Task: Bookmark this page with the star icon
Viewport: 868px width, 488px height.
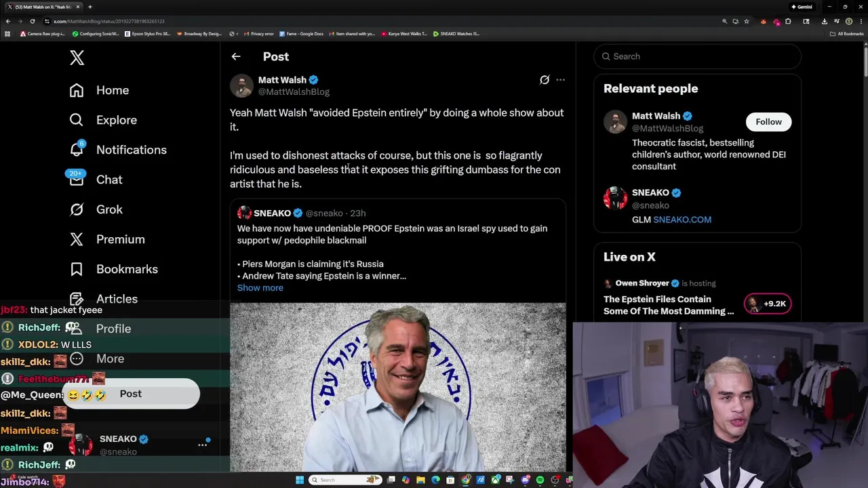Action: [x=747, y=21]
